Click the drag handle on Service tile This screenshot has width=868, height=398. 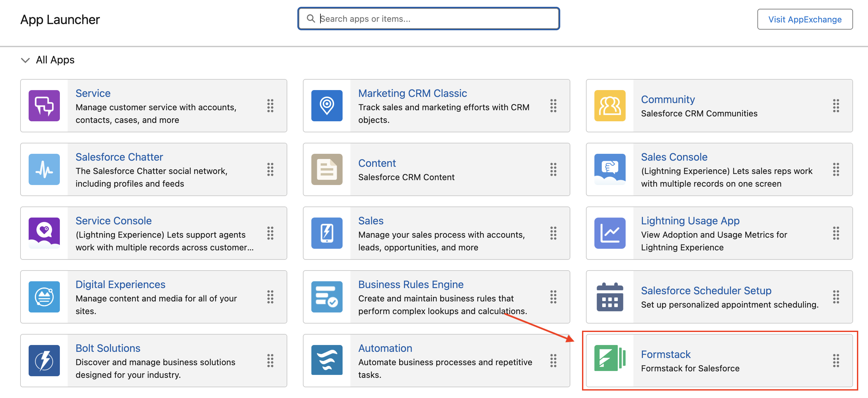(x=270, y=106)
